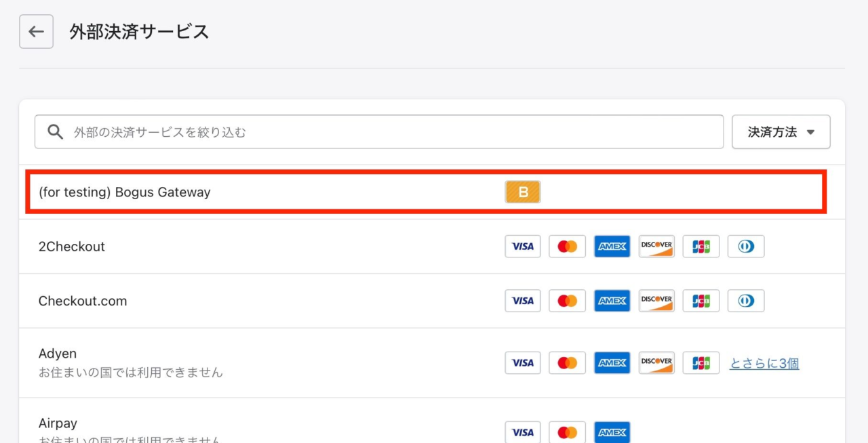Click the orange B Bogus Gateway icon
The height and width of the screenshot is (443, 868).
(523, 192)
